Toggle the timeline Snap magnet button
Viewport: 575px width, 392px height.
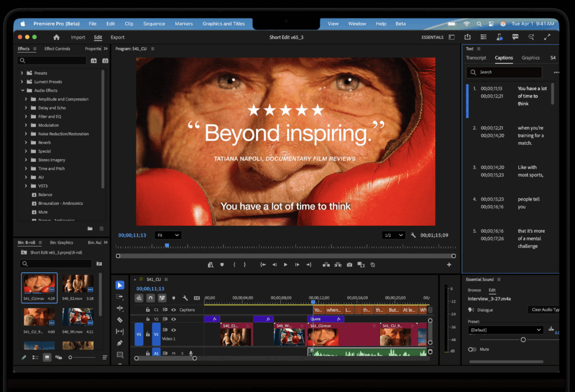(150, 298)
